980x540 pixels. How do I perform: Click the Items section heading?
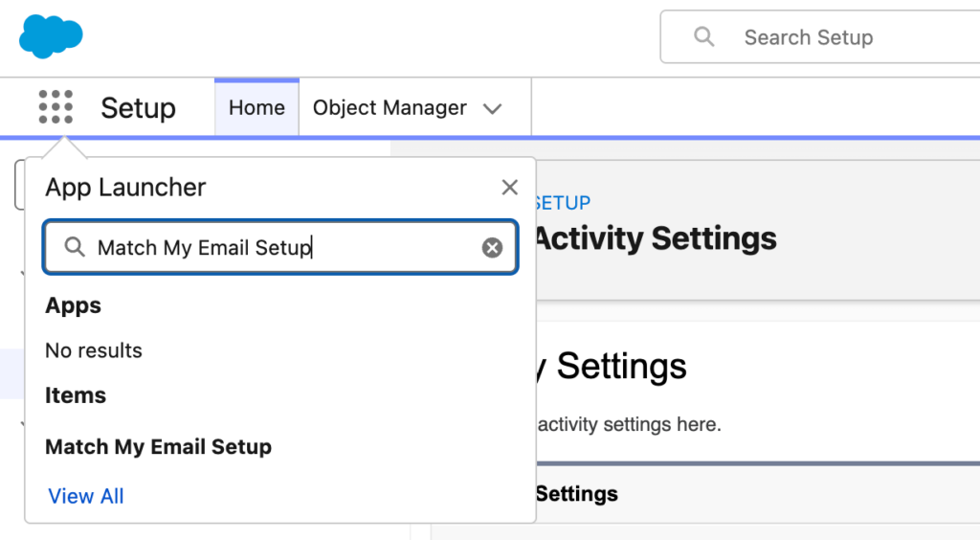[x=76, y=395]
